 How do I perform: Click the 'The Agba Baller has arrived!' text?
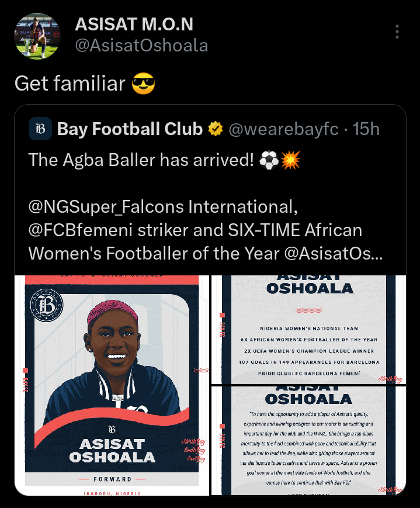140,161
